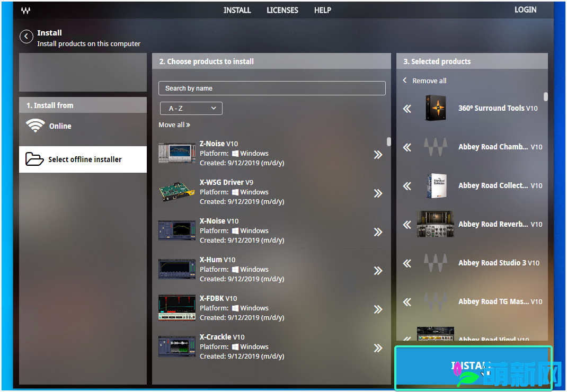Click the X-Hum plugin thumbnail
Image resolution: width=567 pixels, height=392 pixels.
tap(177, 269)
